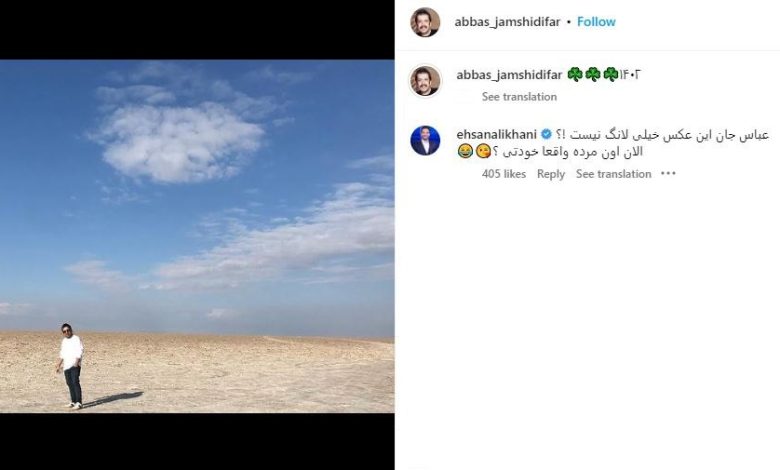Click the Persian comment text
Screen dimensions: 780x470
click(613, 143)
